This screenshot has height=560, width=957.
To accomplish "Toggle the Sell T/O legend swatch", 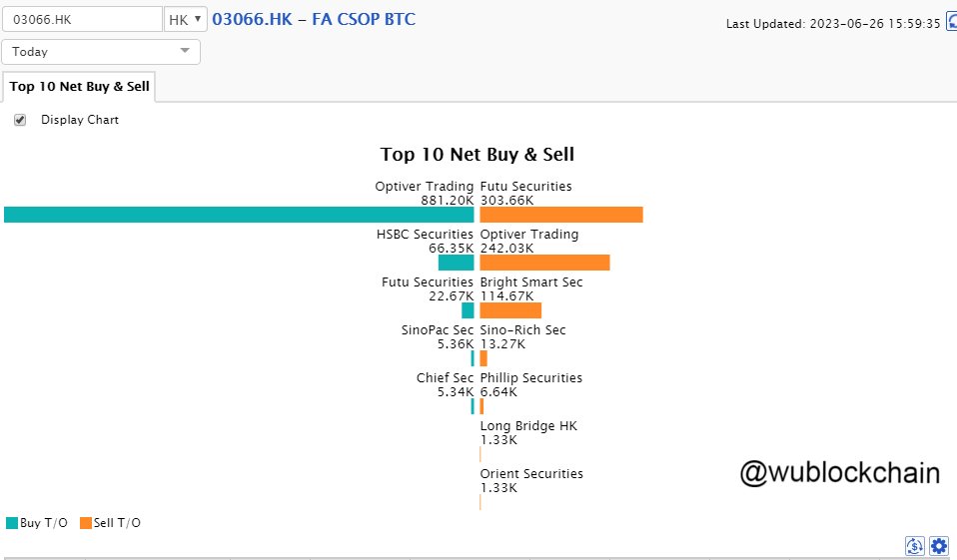I will tap(86, 523).
